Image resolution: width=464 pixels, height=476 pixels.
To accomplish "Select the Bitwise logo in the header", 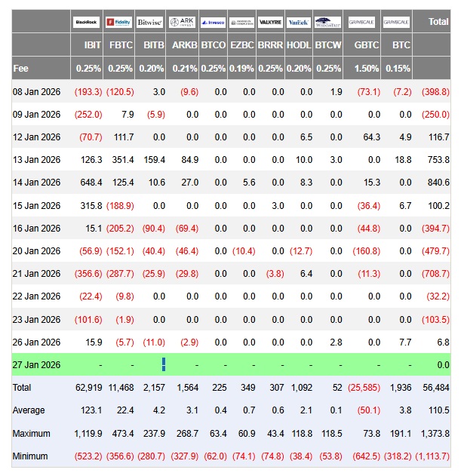I will [150, 23].
